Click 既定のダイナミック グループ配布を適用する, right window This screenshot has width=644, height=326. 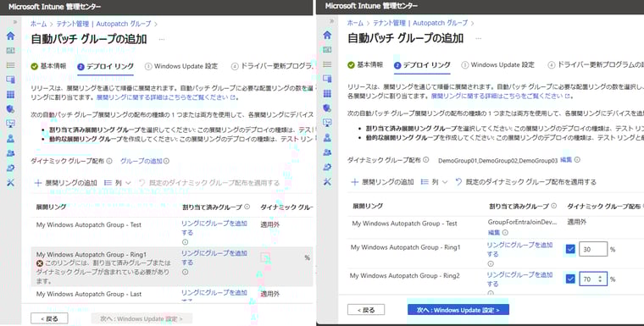click(x=525, y=182)
